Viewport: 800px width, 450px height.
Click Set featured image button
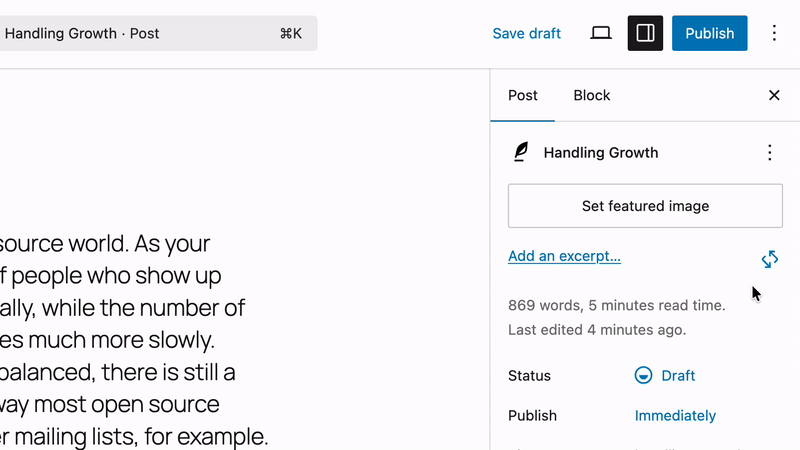coord(645,206)
